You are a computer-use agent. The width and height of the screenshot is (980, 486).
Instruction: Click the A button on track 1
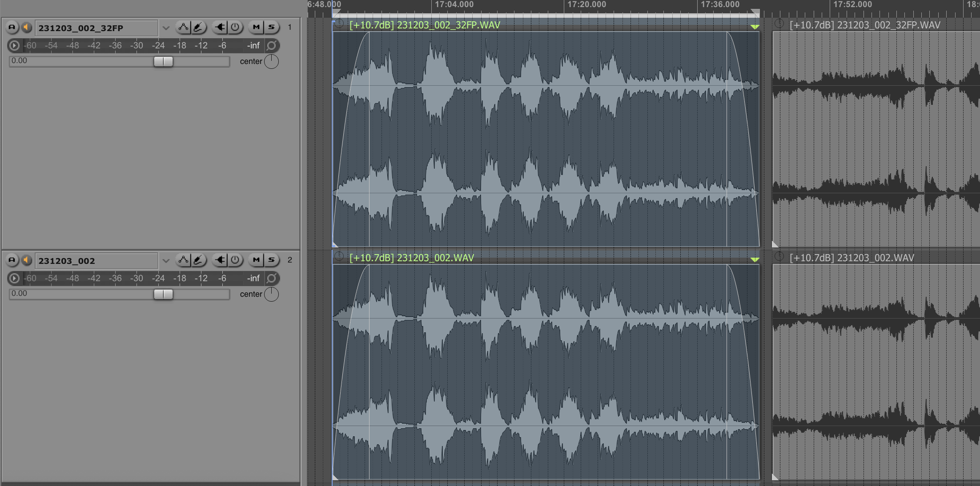tap(12, 27)
